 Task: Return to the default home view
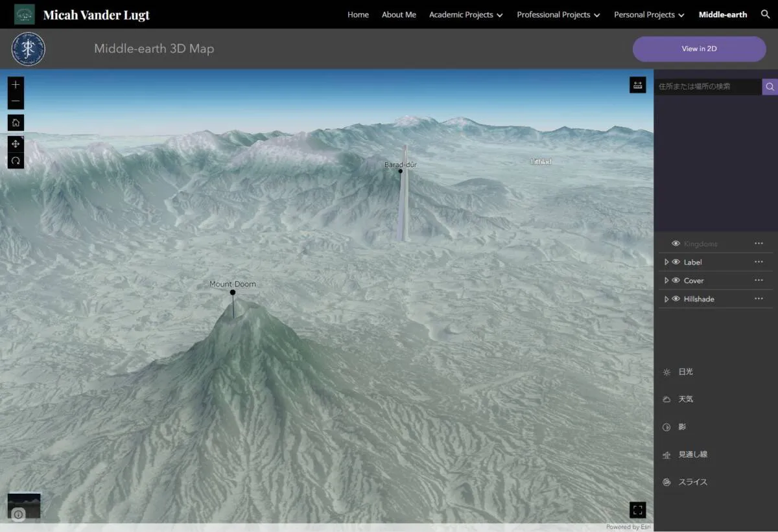pyautogui.click(x=16, y=122)
